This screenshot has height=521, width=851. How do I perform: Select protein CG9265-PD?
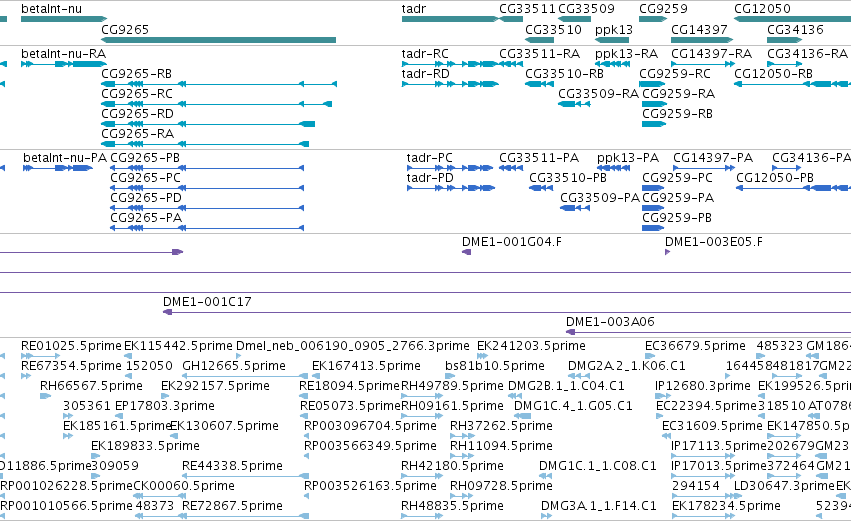click(207, 208)
